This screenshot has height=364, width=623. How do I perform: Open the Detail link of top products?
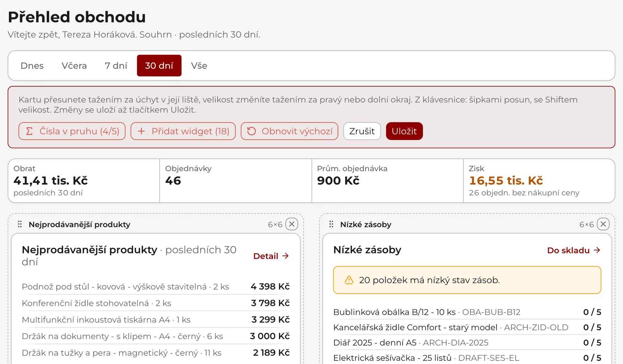(271, 256)
